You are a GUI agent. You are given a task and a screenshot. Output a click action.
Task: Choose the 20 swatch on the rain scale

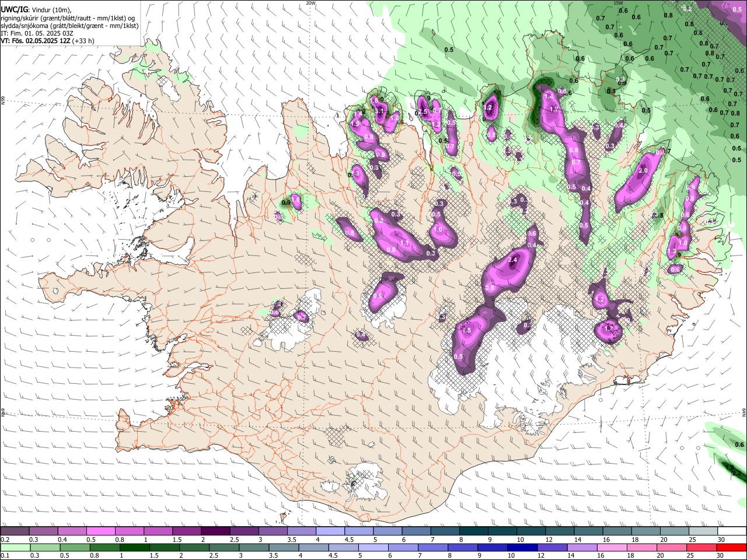tap(672, 547)
